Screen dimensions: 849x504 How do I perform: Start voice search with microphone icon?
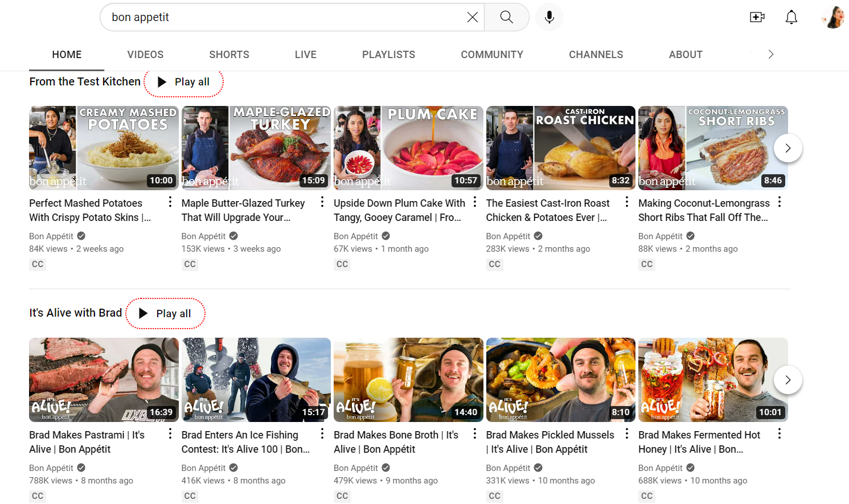click(x=549, y=17)
